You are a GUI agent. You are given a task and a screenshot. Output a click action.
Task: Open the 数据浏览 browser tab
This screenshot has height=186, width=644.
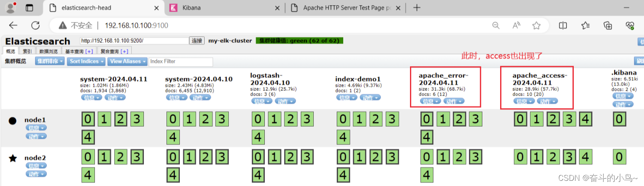coord(48,51)
